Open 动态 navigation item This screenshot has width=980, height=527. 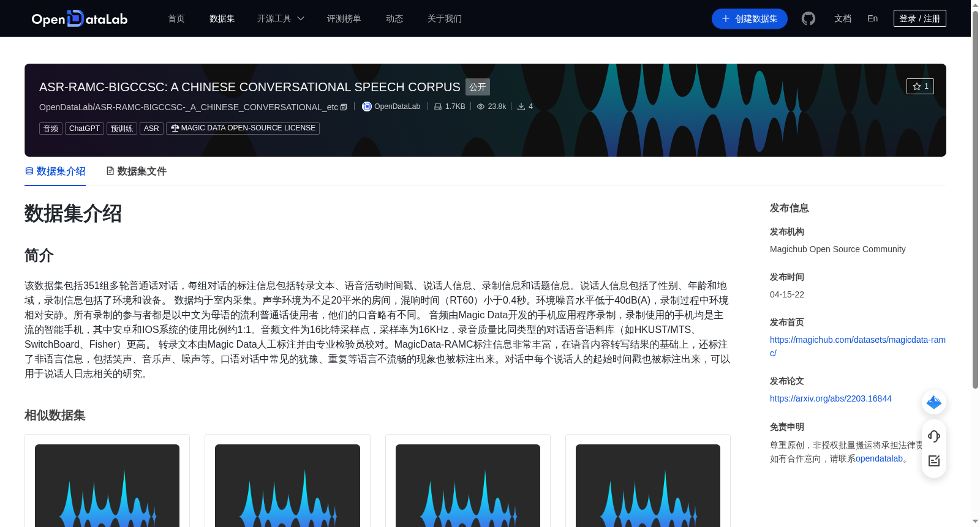(x=394, y=18)
